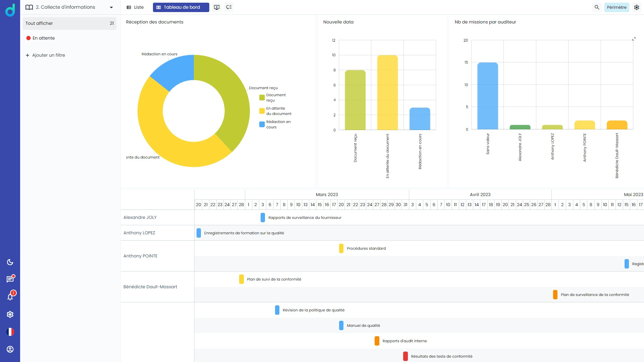Switch to the Liste view tab
644x362 pixels.
[x=135, y=7]
